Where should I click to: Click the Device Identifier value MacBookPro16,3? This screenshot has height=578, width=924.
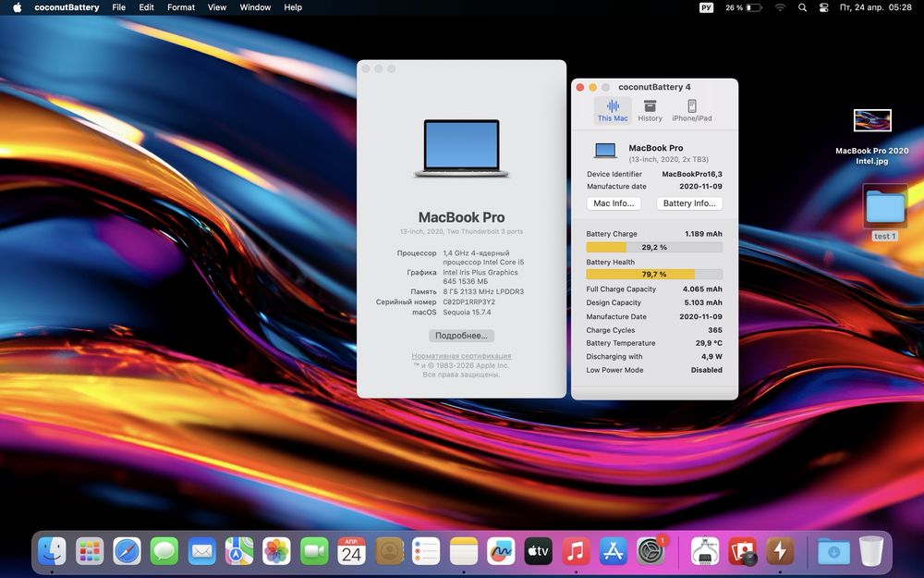click(x=692, y=174)
